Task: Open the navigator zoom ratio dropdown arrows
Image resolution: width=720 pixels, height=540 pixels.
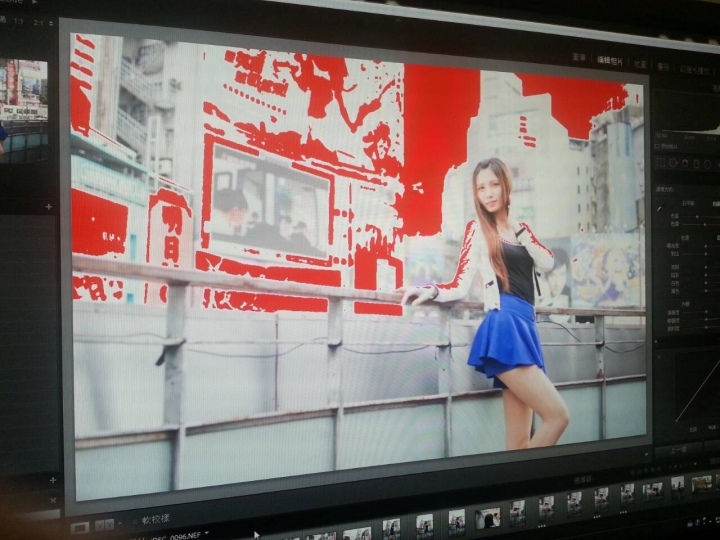Action: click(51, 23)
